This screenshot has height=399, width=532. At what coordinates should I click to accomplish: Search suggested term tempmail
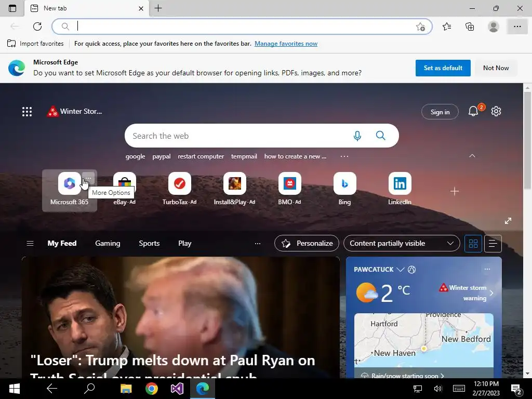pyautogui.click(x=244, y=156)
